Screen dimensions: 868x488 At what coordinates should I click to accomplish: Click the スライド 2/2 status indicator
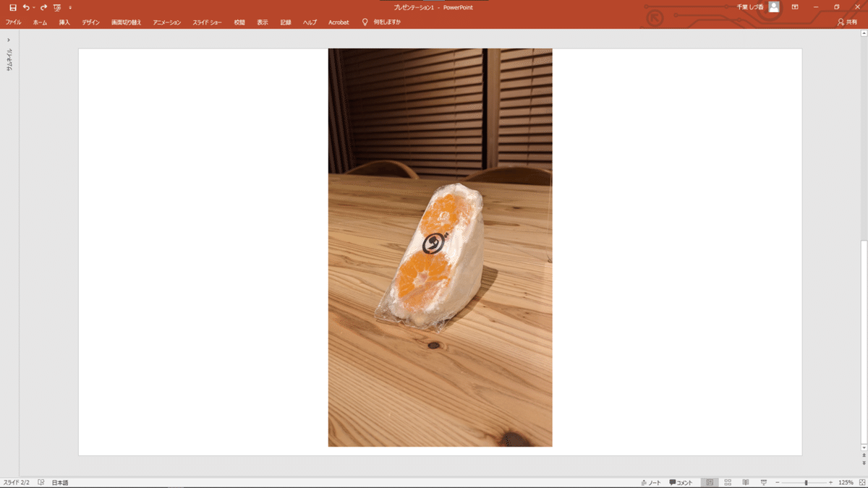[17, 482]
